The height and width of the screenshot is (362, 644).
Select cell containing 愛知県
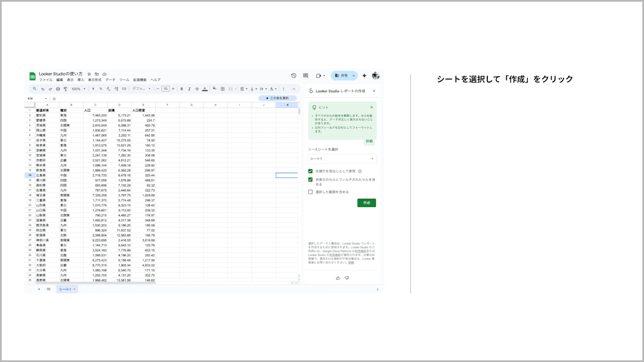tap(47, 115)
